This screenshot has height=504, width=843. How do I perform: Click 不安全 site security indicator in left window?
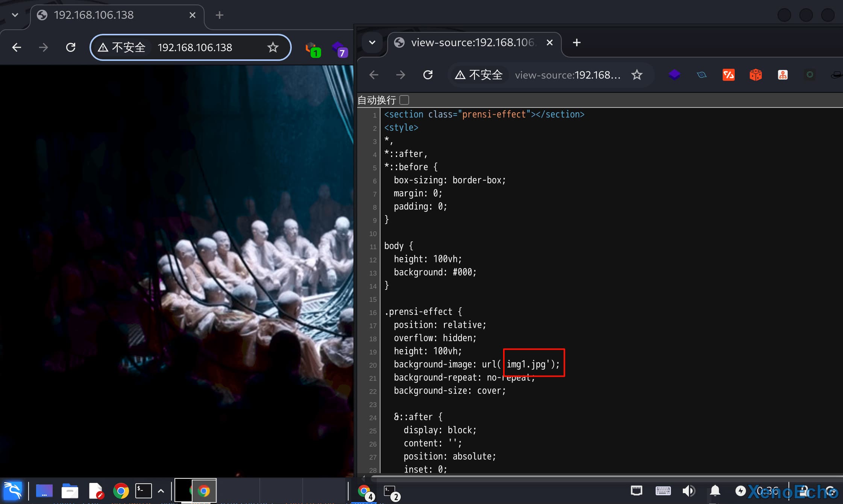[122, 47]
